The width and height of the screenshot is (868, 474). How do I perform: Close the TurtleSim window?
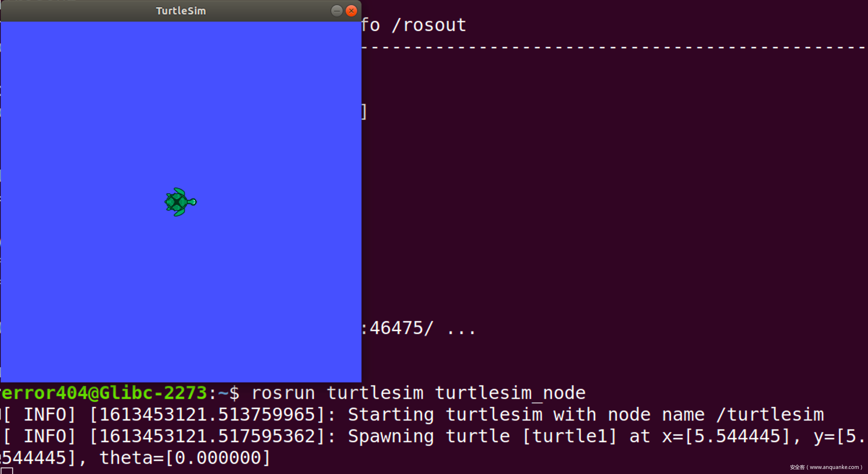351,11
